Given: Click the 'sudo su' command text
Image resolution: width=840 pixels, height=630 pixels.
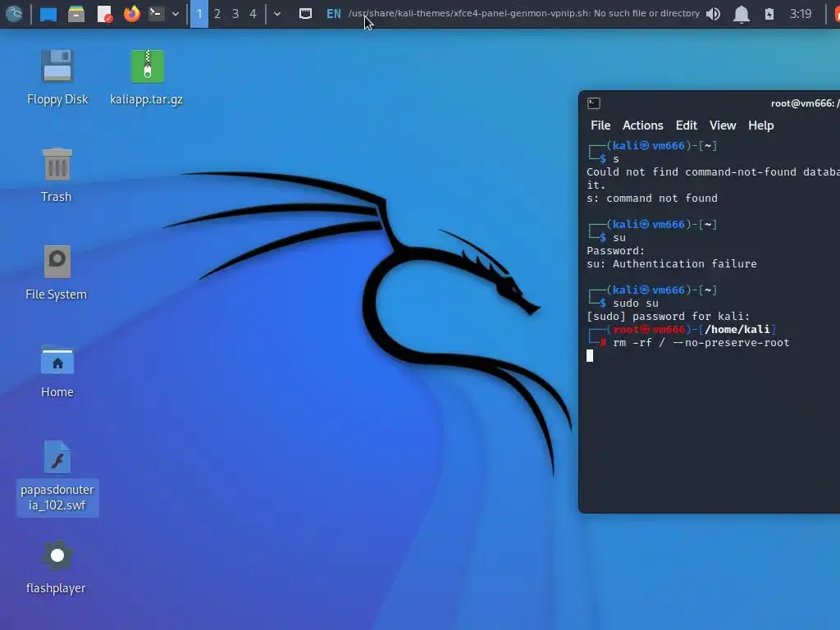Looking at the screenshot, I should coord(636,304).
